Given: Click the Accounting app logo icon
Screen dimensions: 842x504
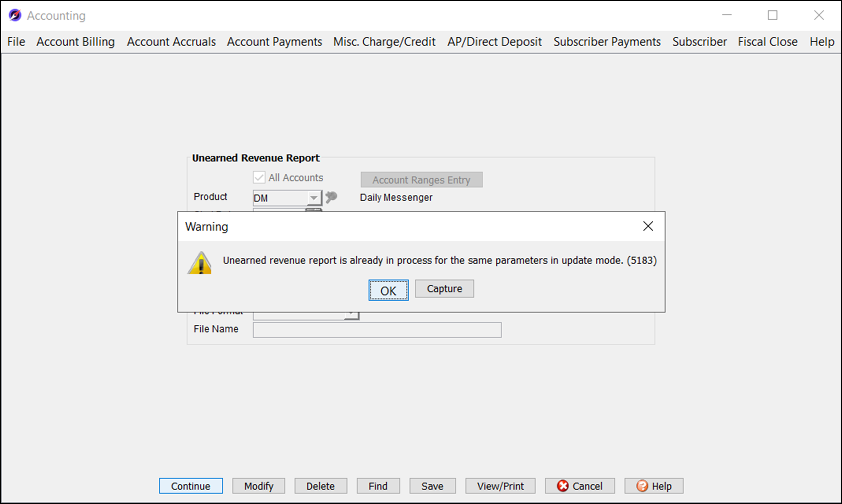Looking at the screenshot, I should (x=15, y=15).
